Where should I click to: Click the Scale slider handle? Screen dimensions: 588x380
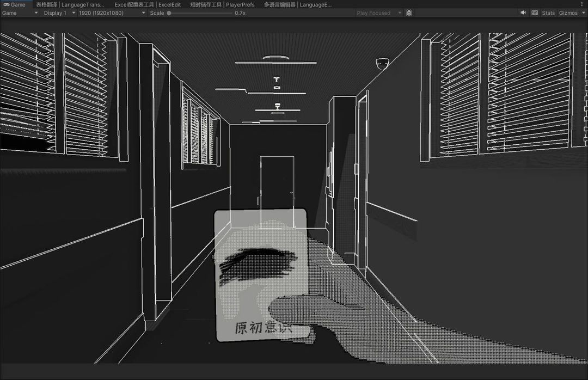169,13
